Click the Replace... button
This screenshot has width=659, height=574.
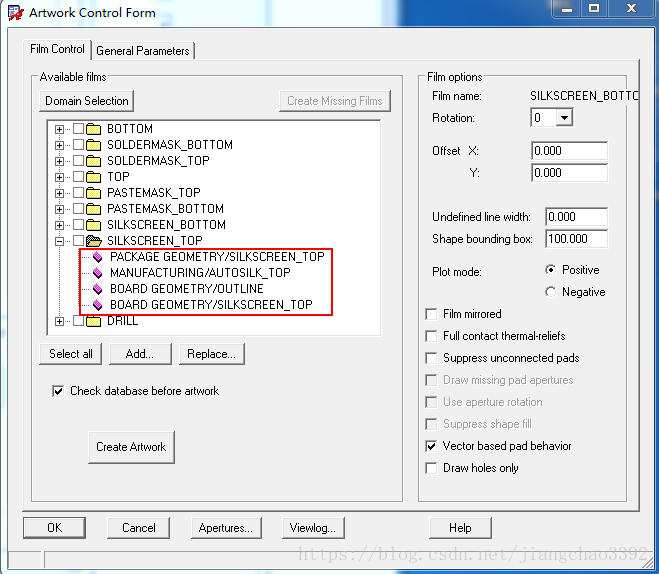pyautogui.click(x=211, y=354)
